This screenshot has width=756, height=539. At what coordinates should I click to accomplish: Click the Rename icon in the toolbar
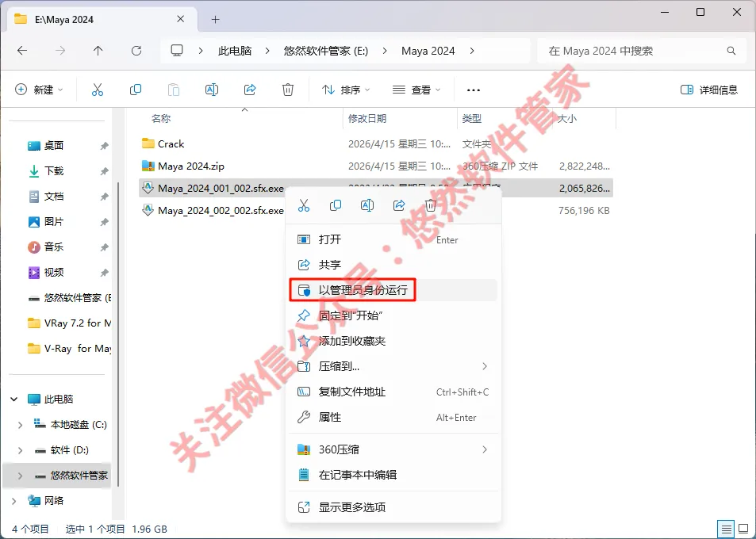pos(212,90)
